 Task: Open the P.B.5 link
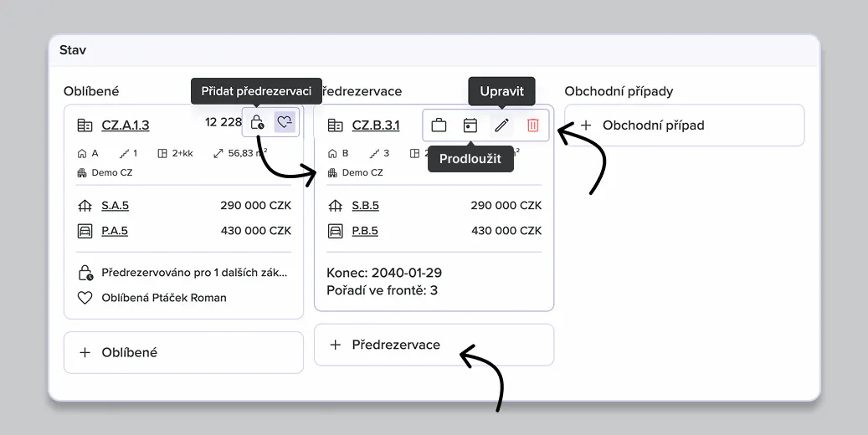(x=365, y=231)
